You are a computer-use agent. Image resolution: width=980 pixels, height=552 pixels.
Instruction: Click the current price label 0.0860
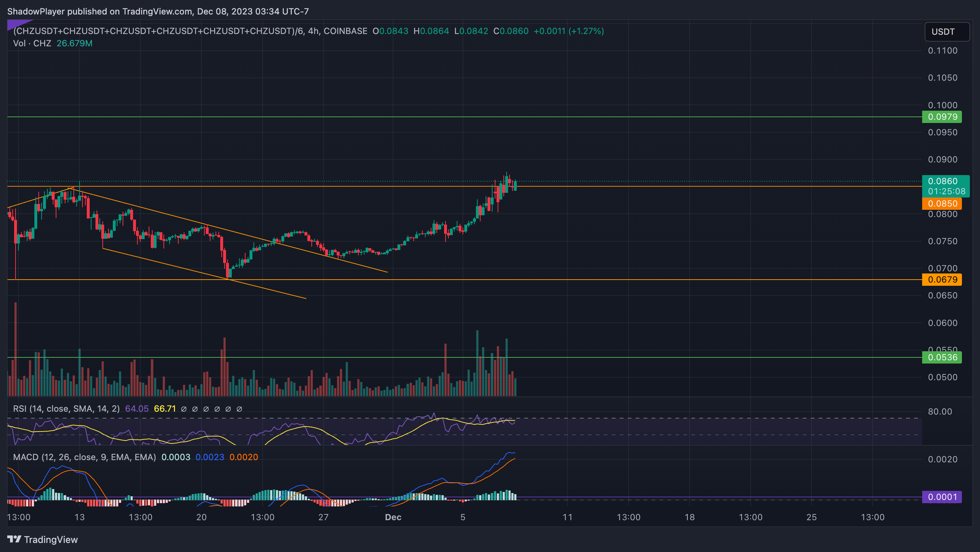click(x=942, y=181)
